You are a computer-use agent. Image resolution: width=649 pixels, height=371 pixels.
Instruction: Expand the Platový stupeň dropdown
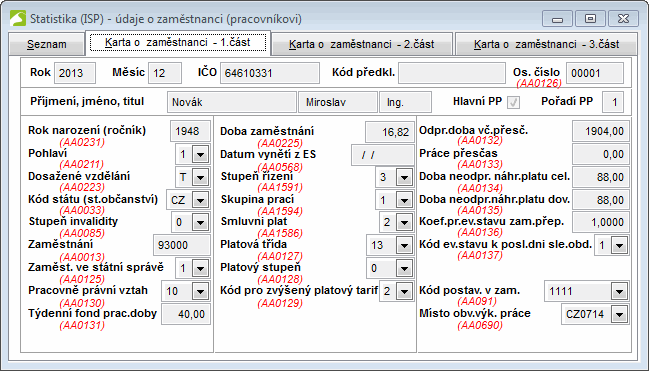pyautogui.click(x=404, y=269)
